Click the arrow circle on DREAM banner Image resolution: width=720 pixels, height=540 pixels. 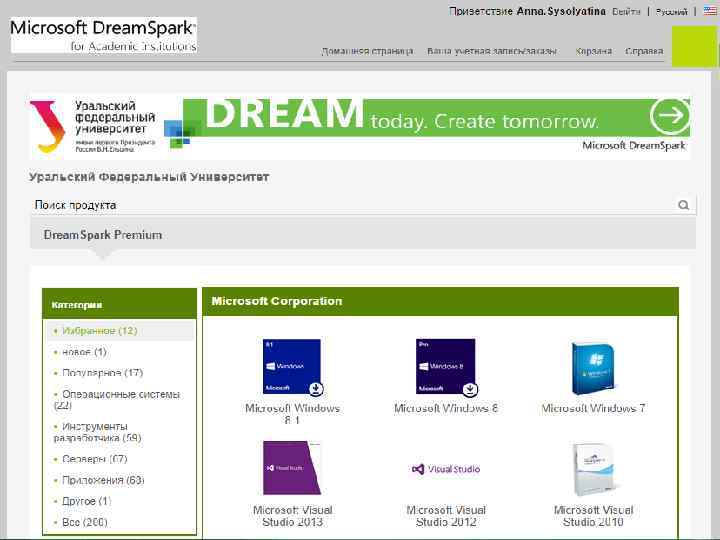670,115
